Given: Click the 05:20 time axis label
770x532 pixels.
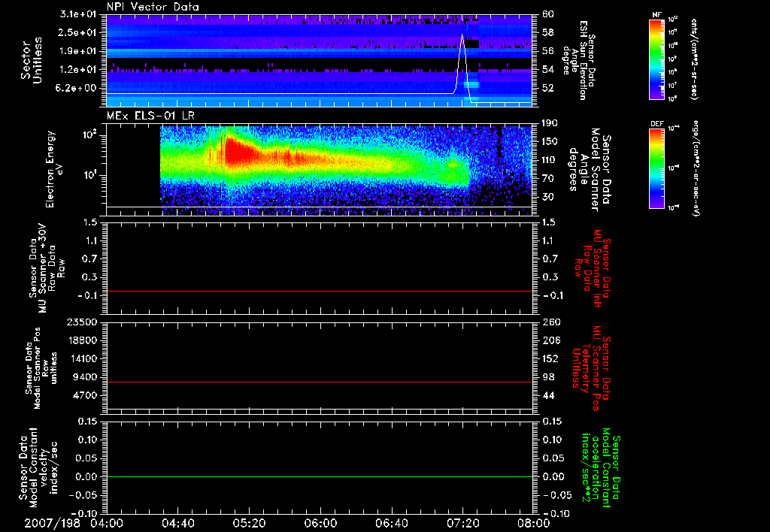Looking at the screenshot, I should (249, 523).
